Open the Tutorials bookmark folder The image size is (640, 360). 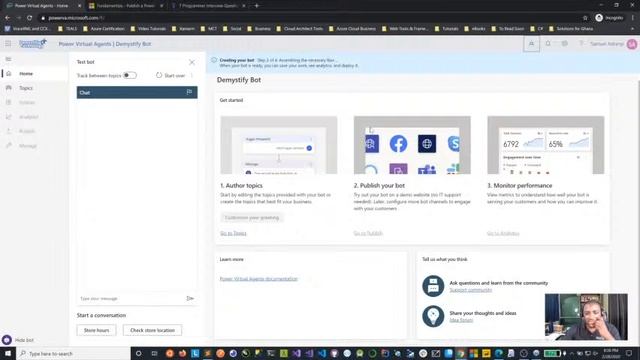447,29
